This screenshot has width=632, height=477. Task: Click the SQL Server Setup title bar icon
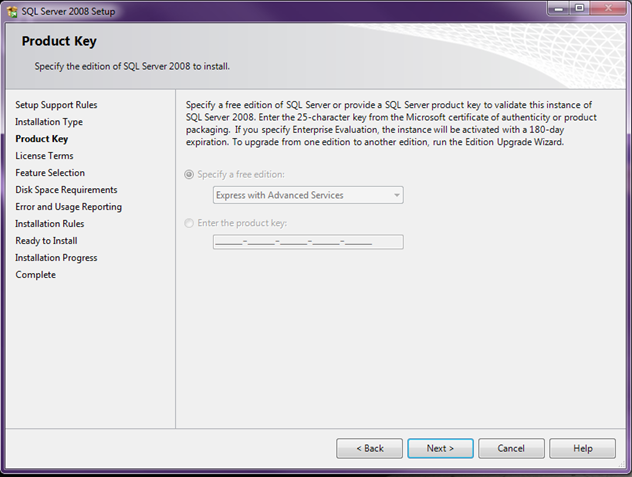[12, 12]
